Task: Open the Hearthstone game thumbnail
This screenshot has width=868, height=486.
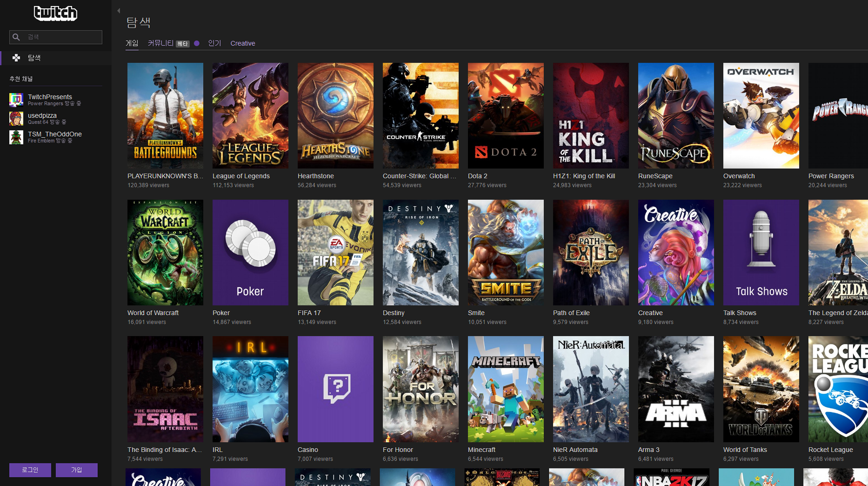Action: (335, 115)
